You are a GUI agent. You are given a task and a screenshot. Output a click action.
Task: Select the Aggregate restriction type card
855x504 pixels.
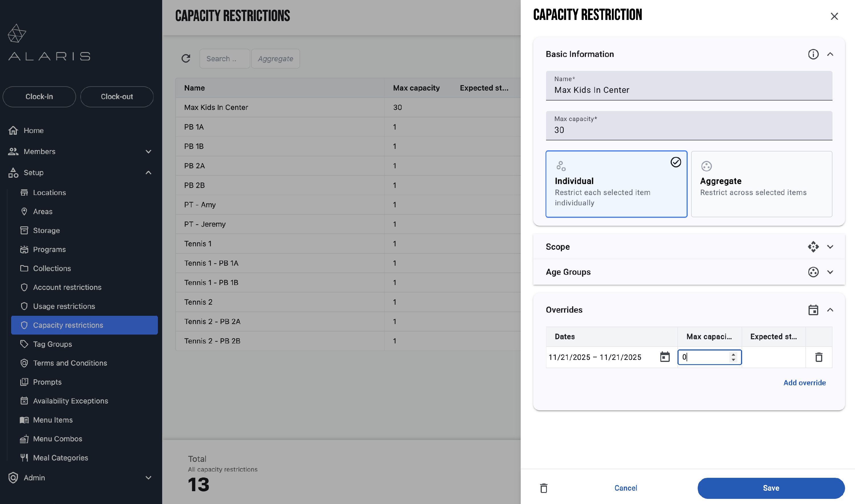761,184
